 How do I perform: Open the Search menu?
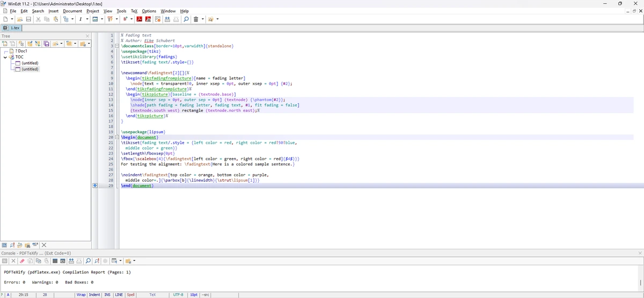38,11
